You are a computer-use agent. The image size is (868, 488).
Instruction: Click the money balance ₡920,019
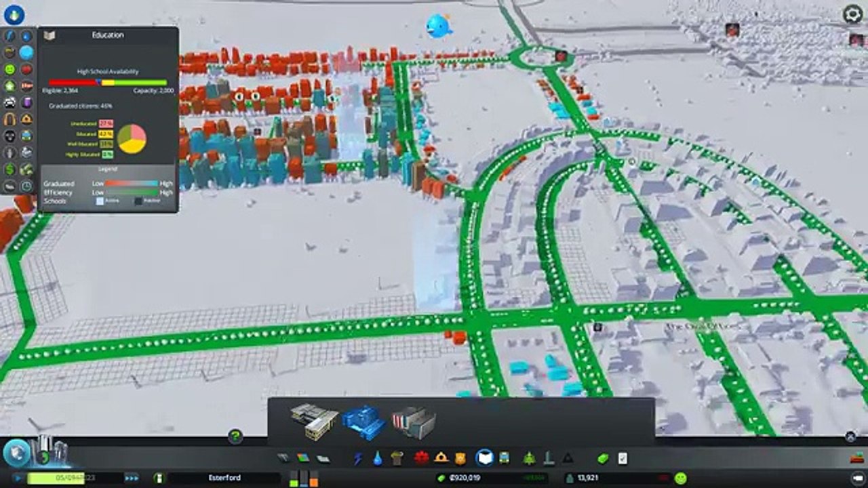point(465,478)
